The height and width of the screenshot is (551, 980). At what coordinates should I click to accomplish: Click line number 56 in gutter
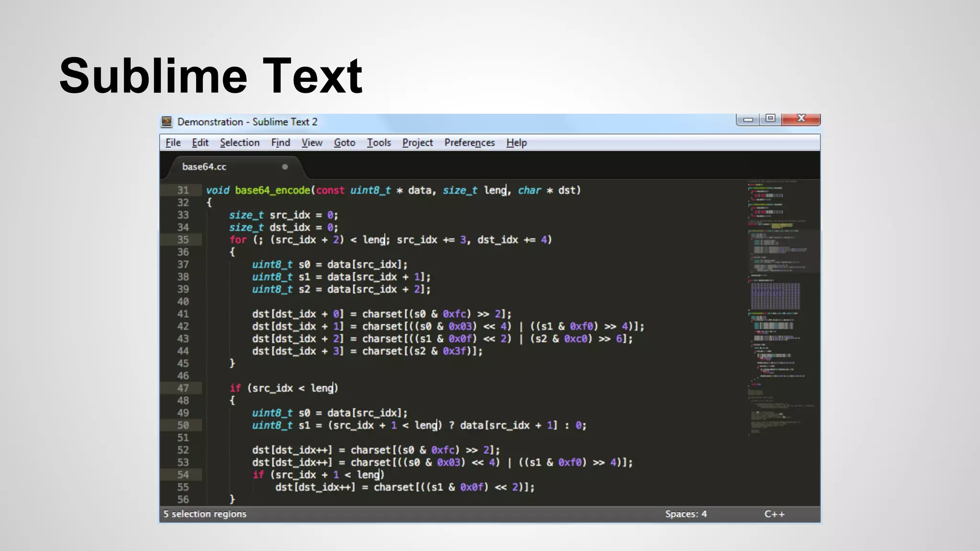pos(183,499)
